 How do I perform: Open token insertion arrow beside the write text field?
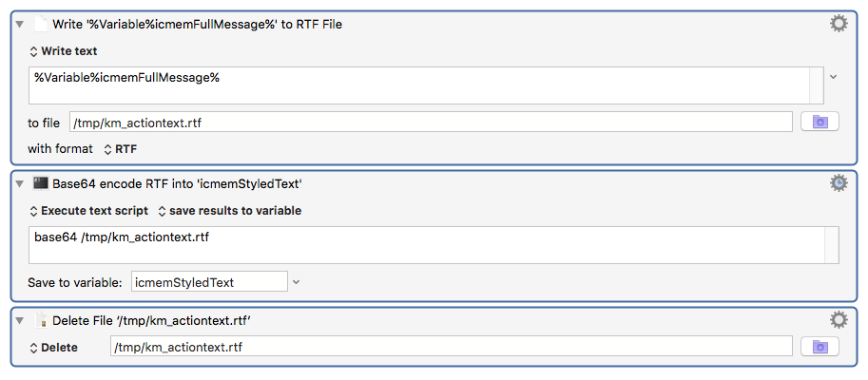pyautogui.click(x=834, y=77)
